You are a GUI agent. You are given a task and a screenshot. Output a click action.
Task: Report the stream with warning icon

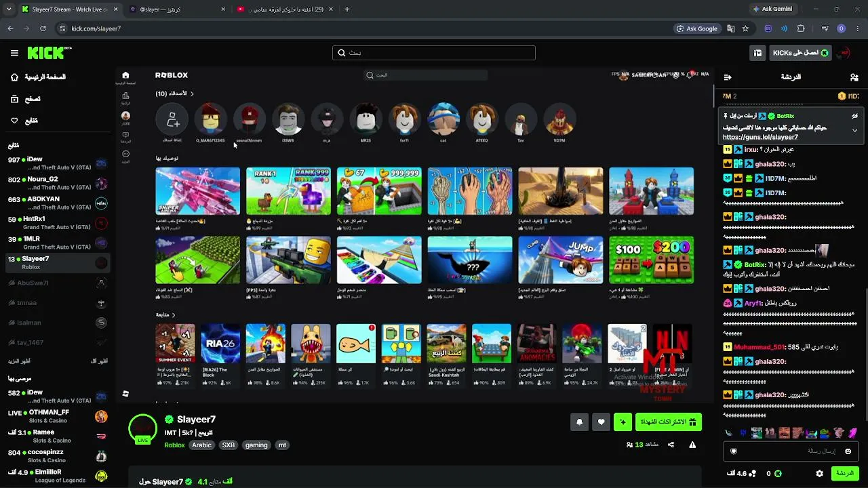(692, 445)
